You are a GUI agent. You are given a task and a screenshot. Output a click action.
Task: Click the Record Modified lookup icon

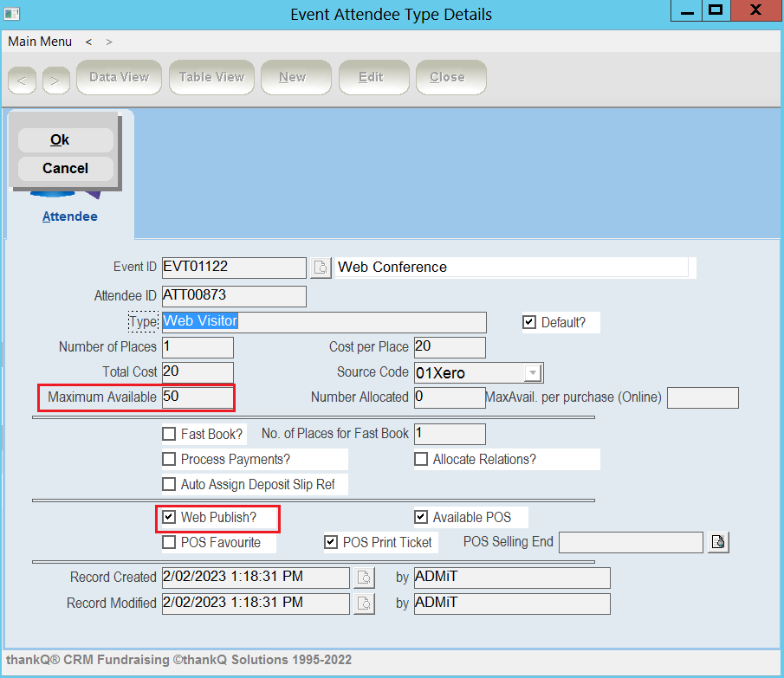click(x=364, y=604)
